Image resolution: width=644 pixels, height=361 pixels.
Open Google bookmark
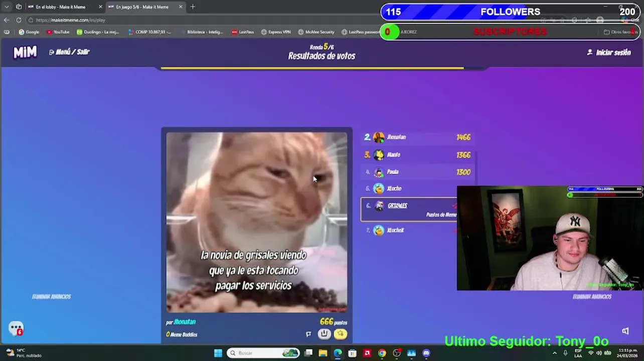(x=29, y=32)
